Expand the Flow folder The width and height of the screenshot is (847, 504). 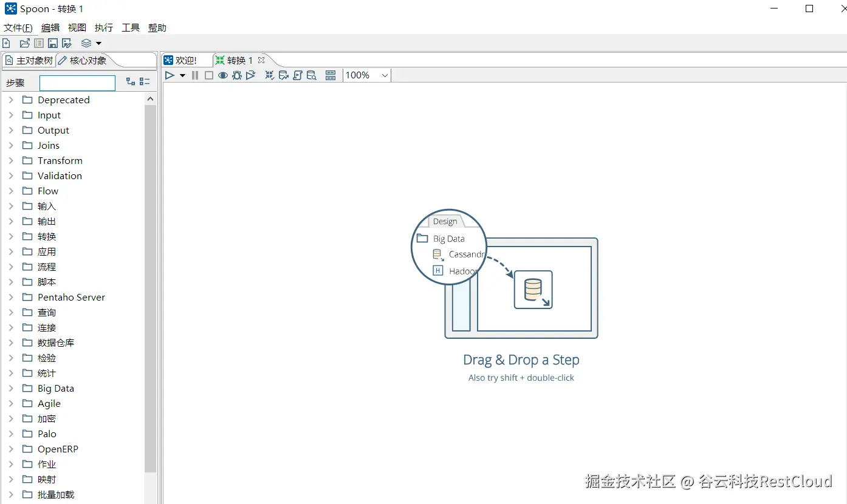11,191
